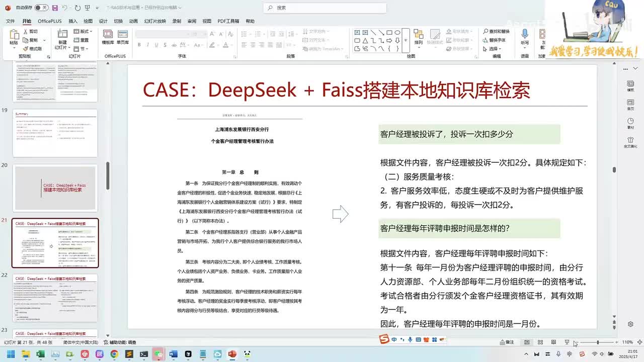Insert an oval shape from gallery
The image size is (644, 362).
click(397, 32)
